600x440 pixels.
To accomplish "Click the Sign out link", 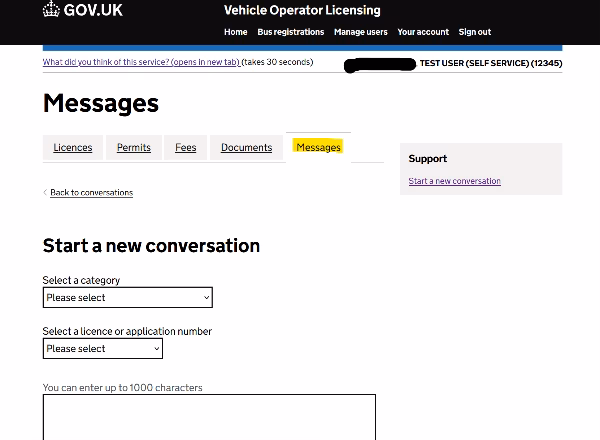I will 474,32.
